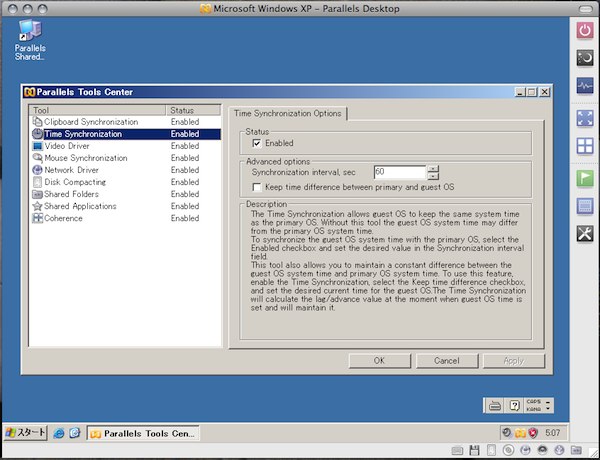Select Coherence in the tool list
600x460 pixels.
[x=126, y=218]
